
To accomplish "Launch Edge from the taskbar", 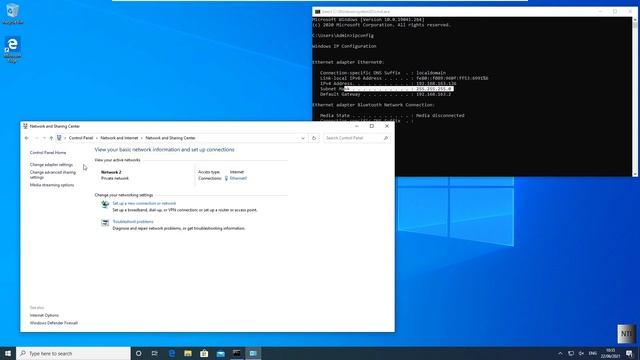I will (172, 353).
